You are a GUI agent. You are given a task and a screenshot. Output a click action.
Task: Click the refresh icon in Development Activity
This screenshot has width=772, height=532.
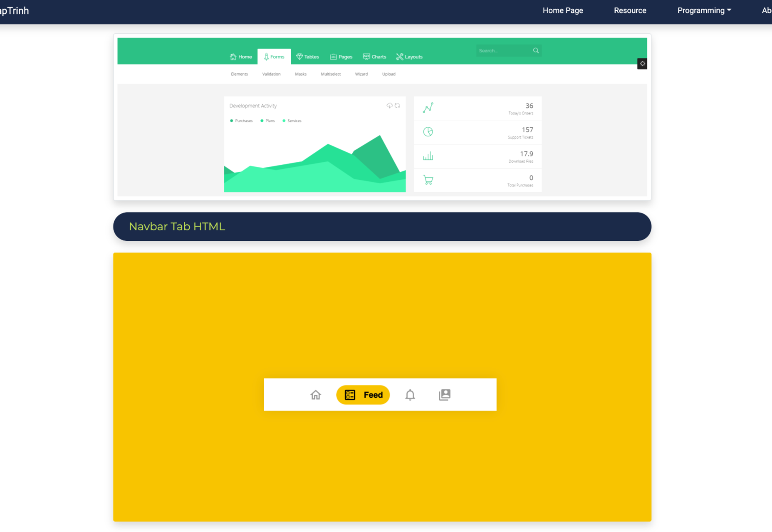pyautogui.click(x=397, y=106)
